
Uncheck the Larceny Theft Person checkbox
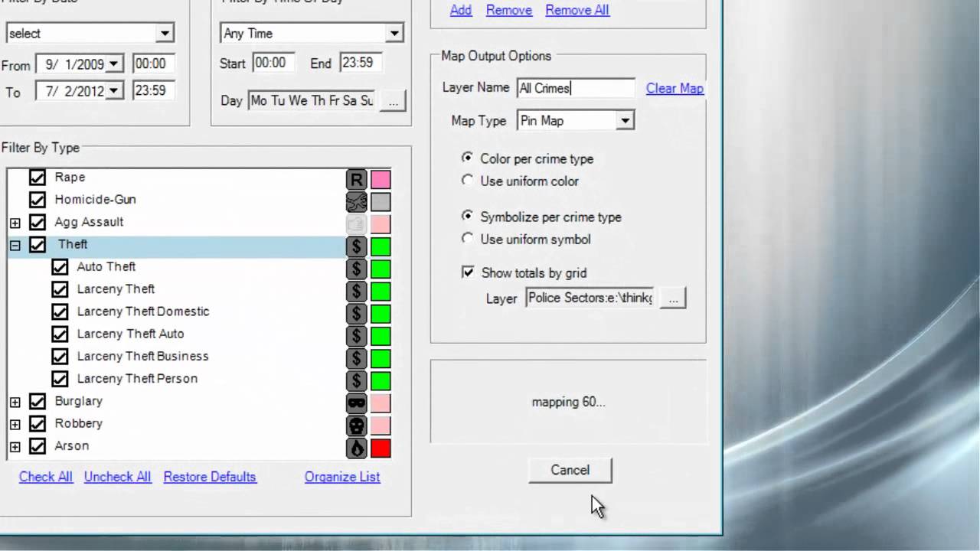pyautogui.click(x=60, y=379)
